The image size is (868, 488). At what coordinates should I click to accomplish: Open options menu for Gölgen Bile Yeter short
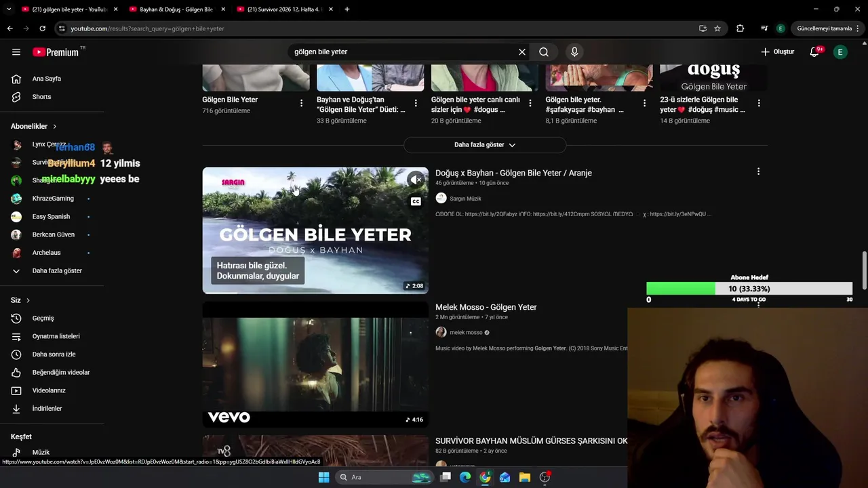pyautogui.click(x=301, y=103)
